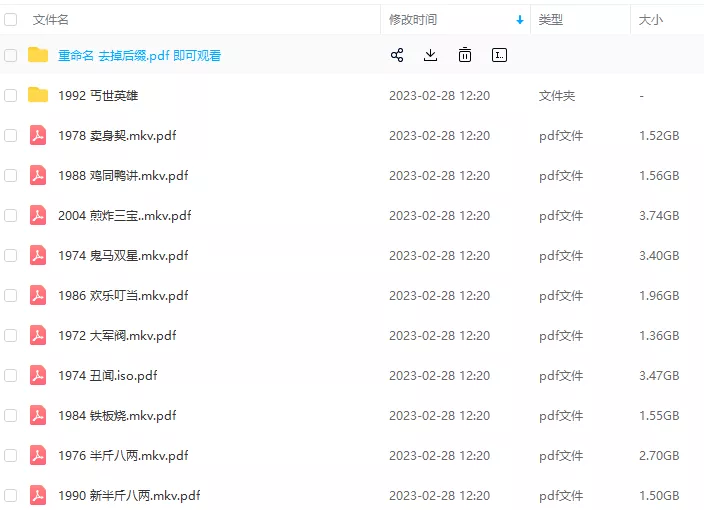This screenshot has width=704, height=510.
Task: Click the share icon in the highlighted row
Action: coord(397,55)
